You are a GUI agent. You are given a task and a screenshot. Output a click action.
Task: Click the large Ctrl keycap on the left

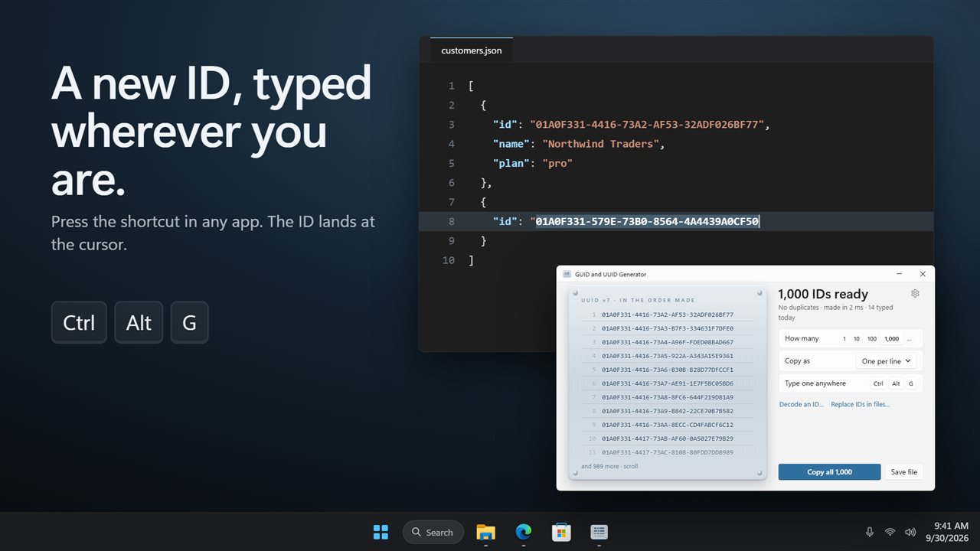(x=79, y=322)
